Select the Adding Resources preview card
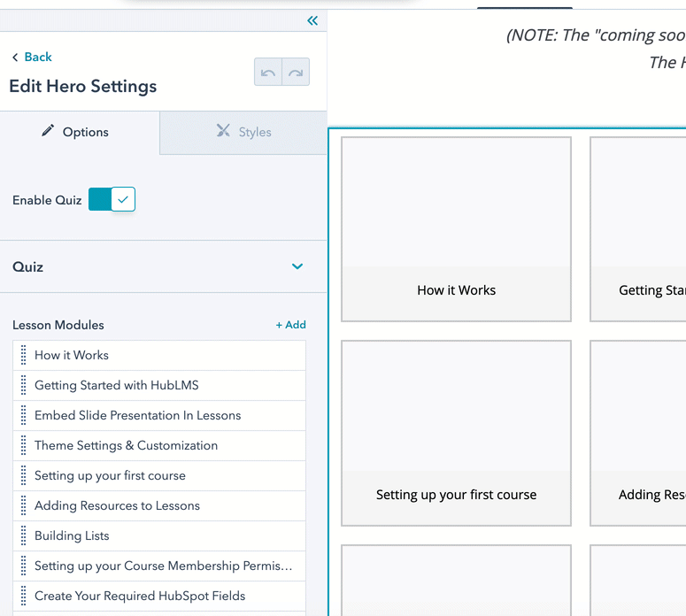 638,433
